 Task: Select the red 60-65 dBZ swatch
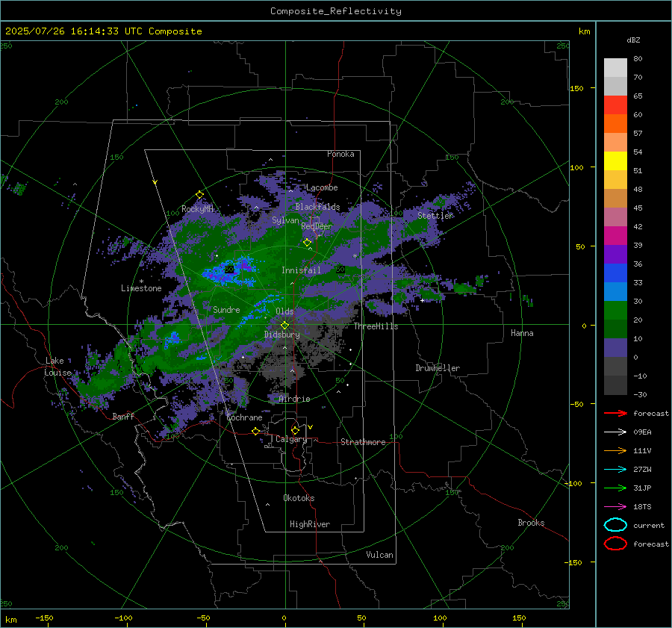[615, 105]
